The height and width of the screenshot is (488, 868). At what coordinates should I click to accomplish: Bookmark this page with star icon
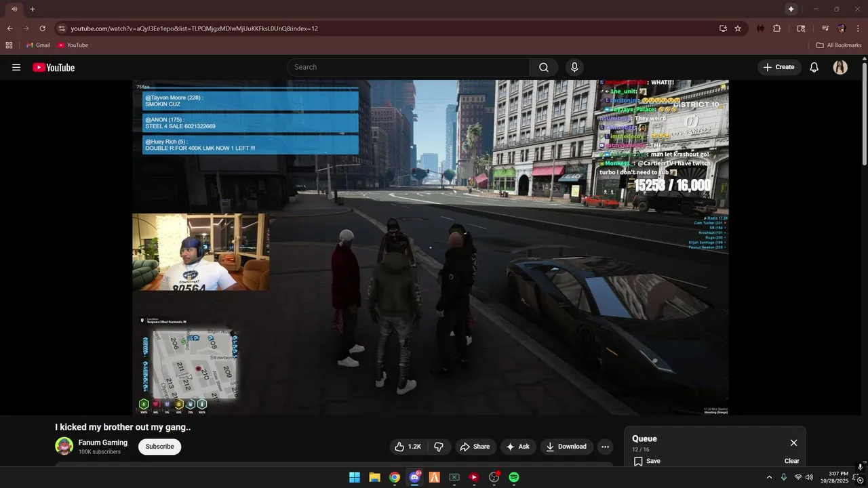tap(738, 28)
